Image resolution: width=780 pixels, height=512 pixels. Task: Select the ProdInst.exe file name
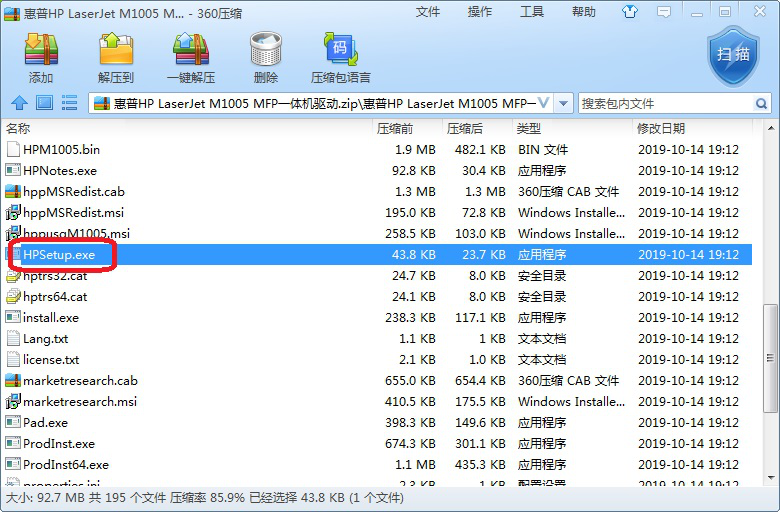coord(59,443)
